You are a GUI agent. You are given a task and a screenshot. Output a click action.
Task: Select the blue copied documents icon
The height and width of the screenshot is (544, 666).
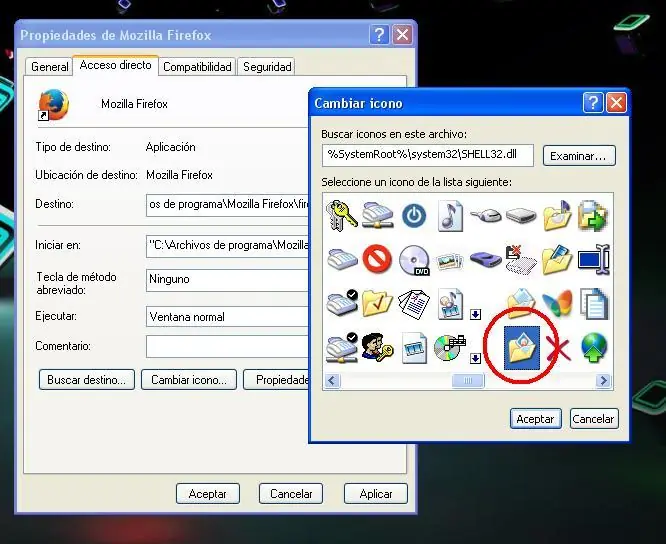(594, 304)
